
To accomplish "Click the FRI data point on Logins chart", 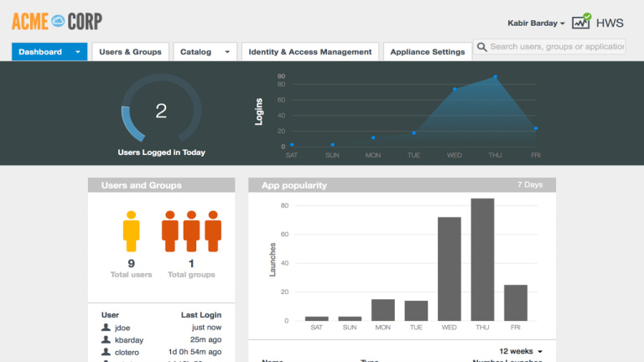I will pyautogui.click(x=536, y=128).
